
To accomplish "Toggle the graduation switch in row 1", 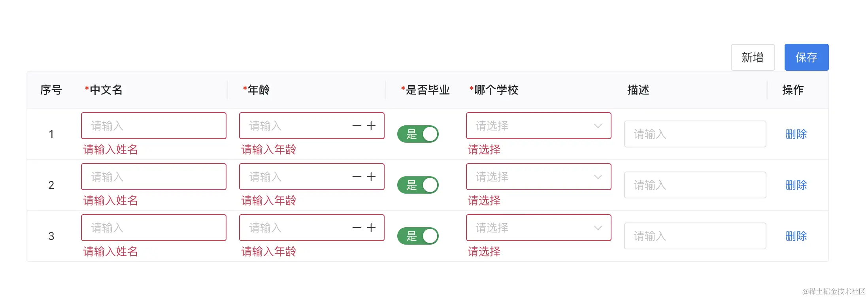I will pyautogui.click(x=418, y=134).
